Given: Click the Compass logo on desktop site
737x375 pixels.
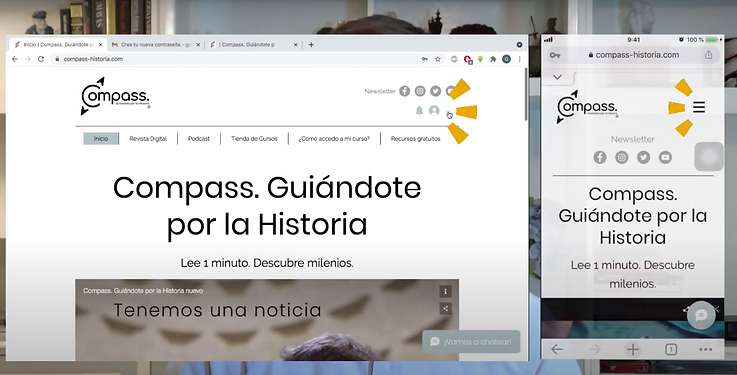Looking at the screenshot, I should 115,96.
